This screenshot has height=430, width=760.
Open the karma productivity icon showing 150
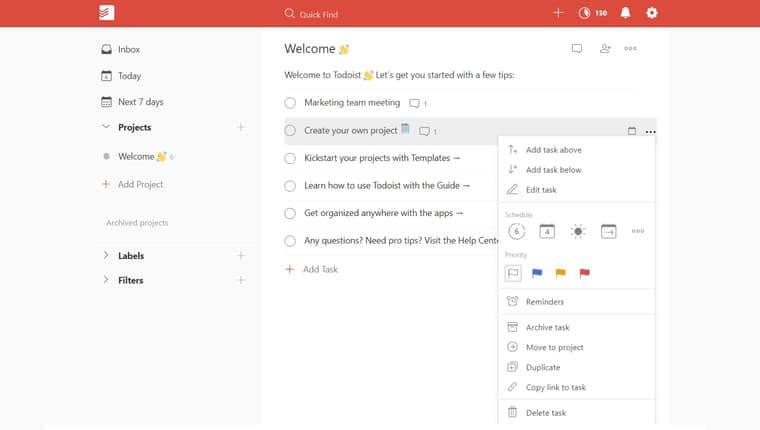[592, 13]
